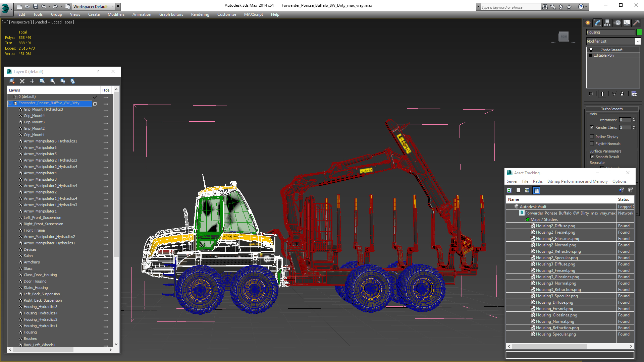This screenshot has width=644, height=362.
Task: Toggle Render Iters checkbox
Action: 592,127
